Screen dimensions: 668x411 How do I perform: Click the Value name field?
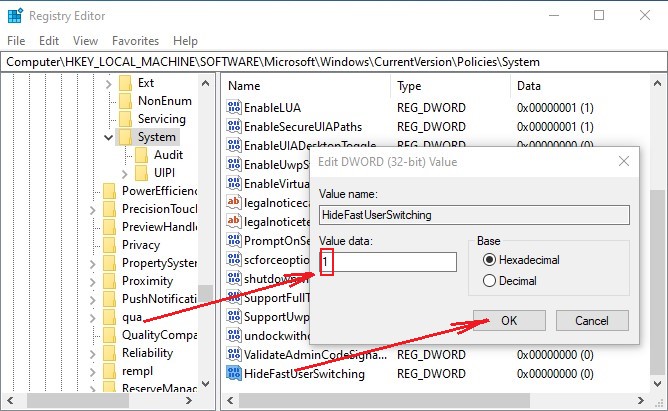pos(474,215)
